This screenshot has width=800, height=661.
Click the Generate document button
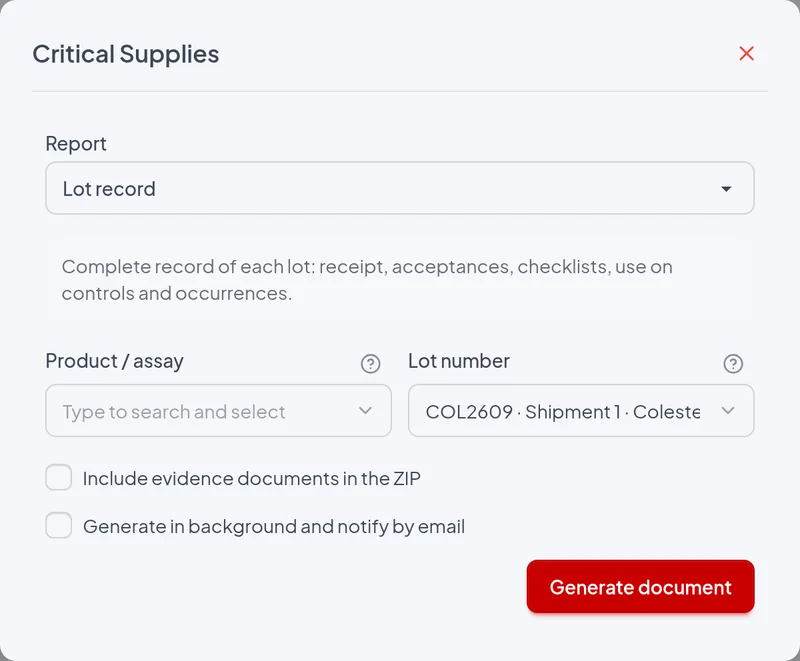640,587
